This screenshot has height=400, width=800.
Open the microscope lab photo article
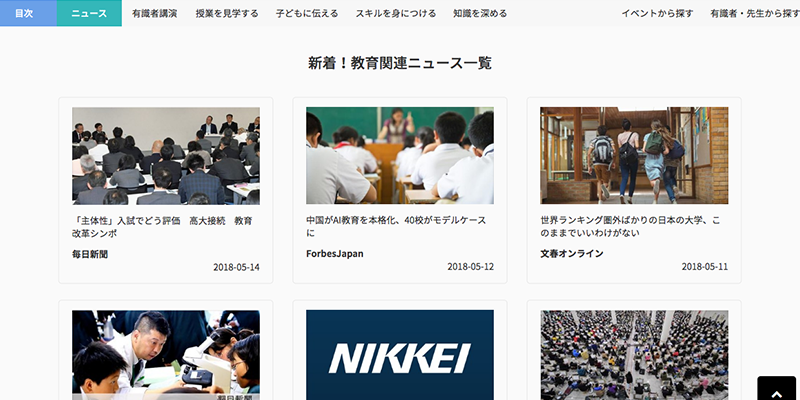[x=166, y=355]
